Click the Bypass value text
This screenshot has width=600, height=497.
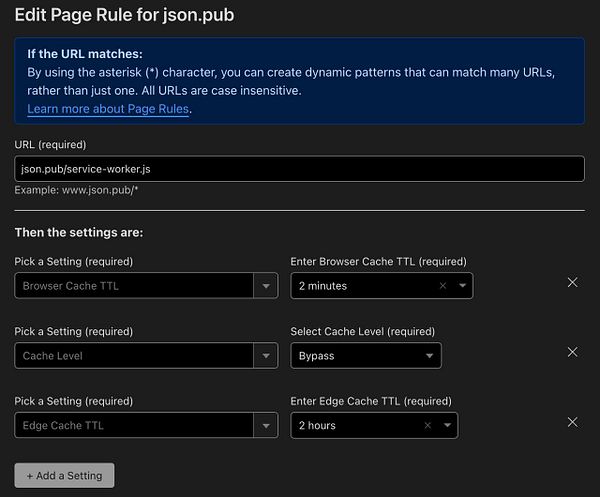tap(316, 356)
